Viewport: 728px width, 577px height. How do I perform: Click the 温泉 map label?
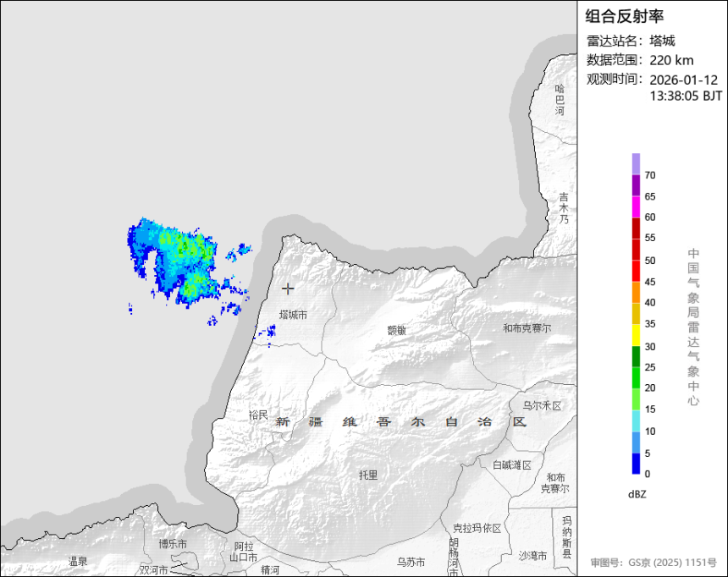tap(78, 562)
